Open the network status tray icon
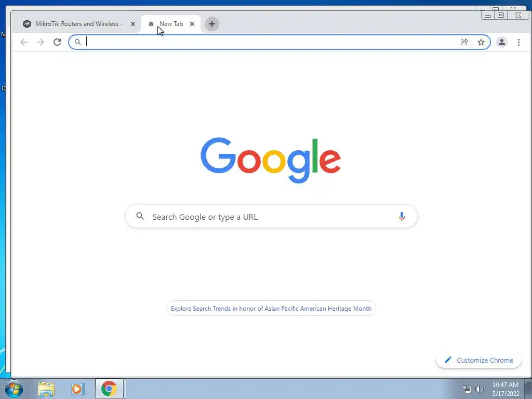532x399 pixels. click(x=467, y=389)
